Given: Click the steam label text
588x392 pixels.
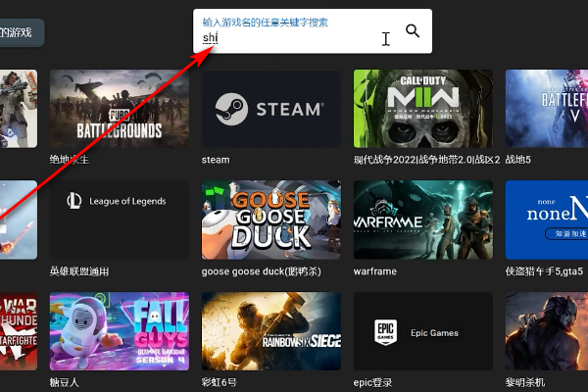Looking at the screenshot, I should [216, 160].
